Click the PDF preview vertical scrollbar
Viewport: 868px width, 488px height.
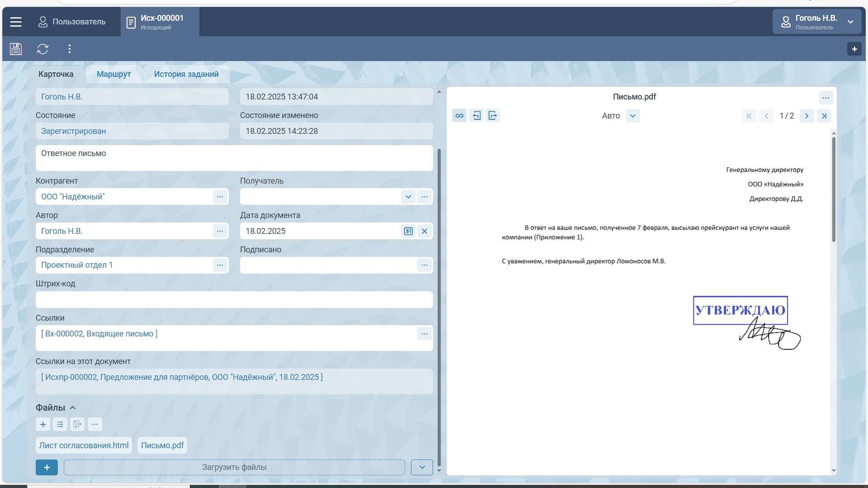point(833,190)
